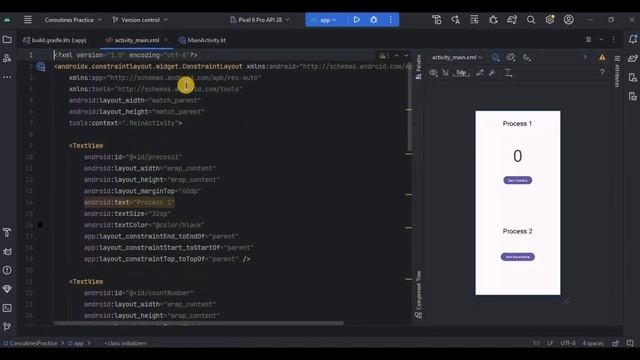640x360 pixels.
Task: Click the editor horizontal scrollbar
Action: [x=199, y=323]
